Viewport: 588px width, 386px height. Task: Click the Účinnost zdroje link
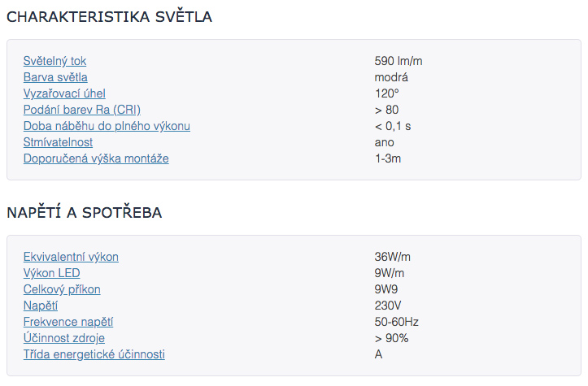point(64,338)
